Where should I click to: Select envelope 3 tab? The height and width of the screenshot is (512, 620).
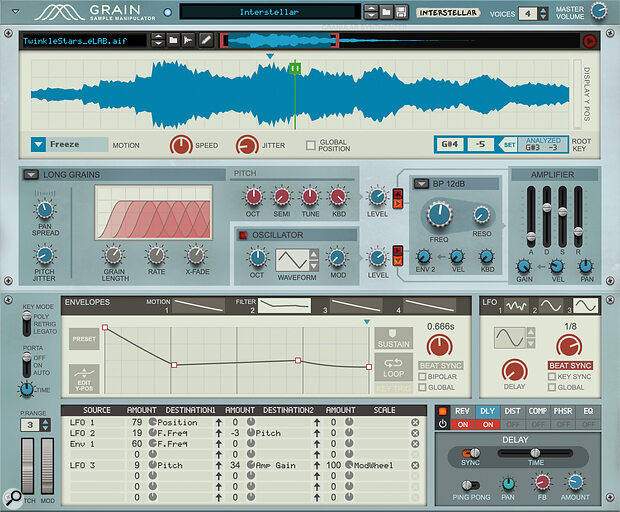click(x=357, y=306)
